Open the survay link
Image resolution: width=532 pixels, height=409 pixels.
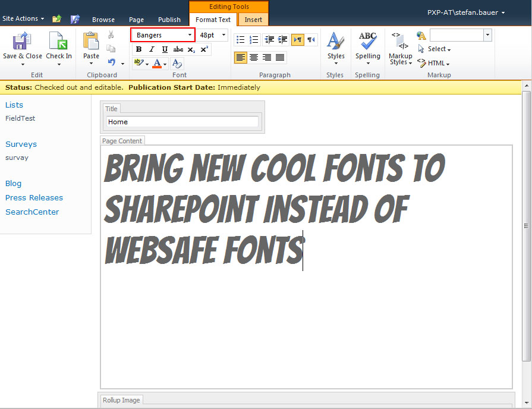[17, 158]
